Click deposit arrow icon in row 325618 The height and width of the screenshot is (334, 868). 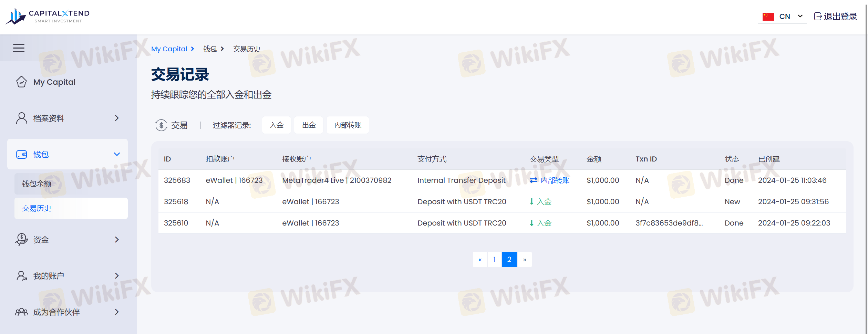coord(531,201)
